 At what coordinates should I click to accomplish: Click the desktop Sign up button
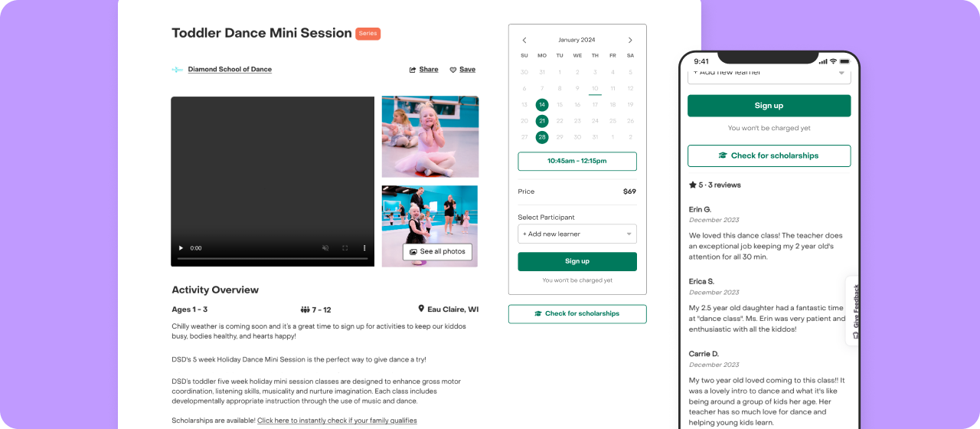[x=577, y=261]
